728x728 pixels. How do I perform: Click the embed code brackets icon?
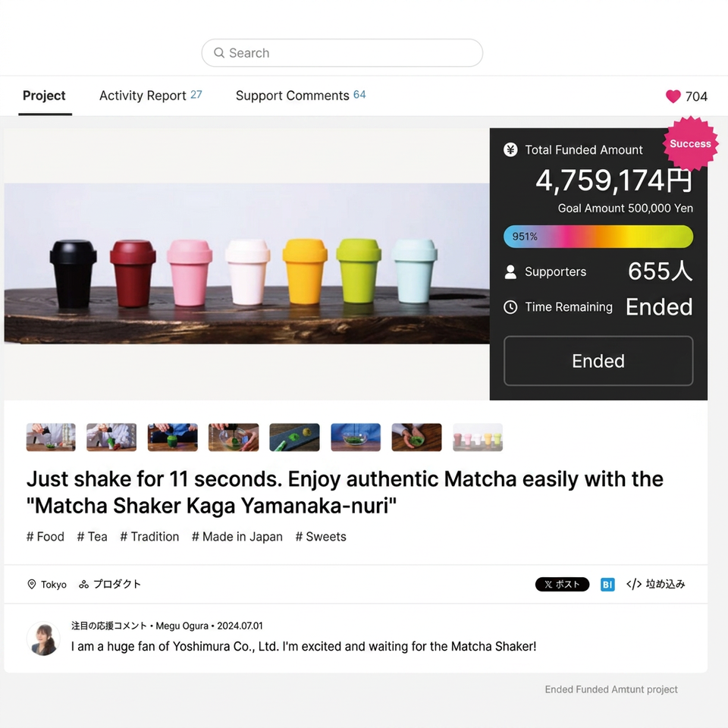click(x=634, y=584)
